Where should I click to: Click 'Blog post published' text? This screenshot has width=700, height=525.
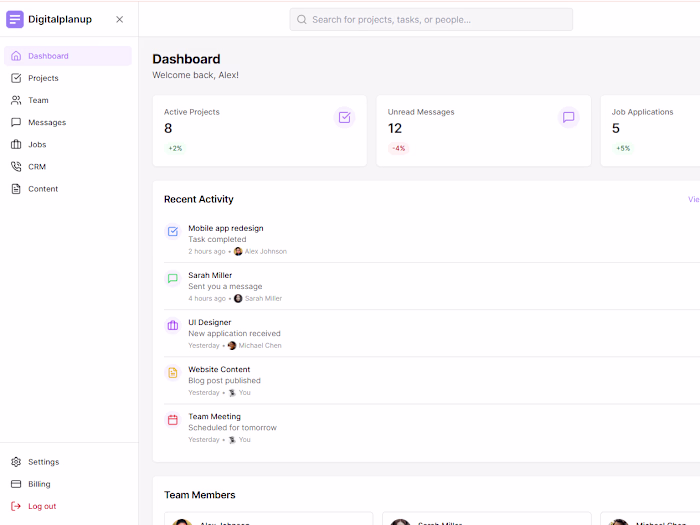click(x=225, y=380)
